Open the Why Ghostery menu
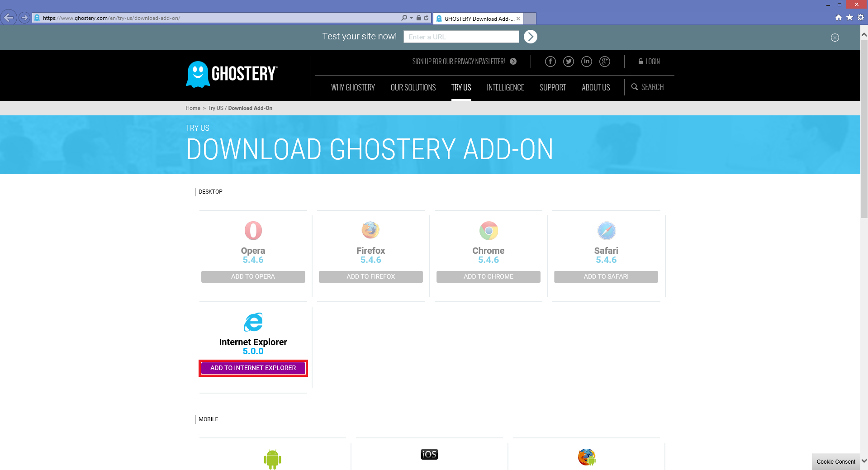Viewport: 868px width, 470px height. [353, 87]
